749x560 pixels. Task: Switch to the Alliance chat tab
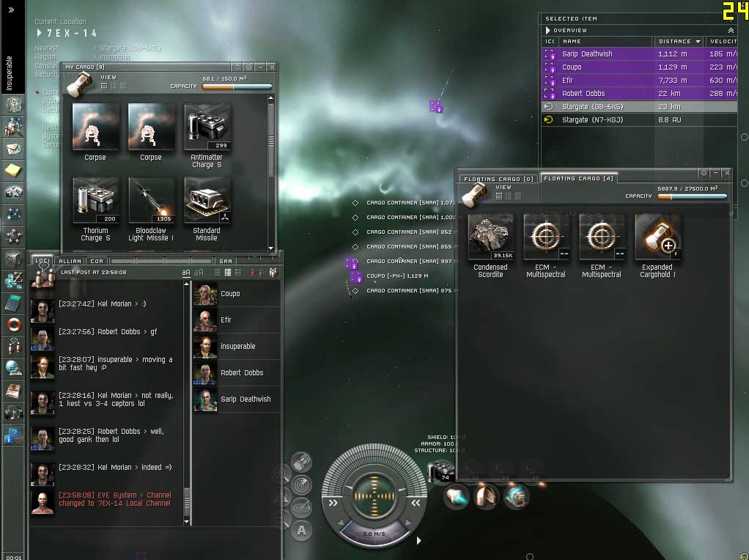click(70, 261)
